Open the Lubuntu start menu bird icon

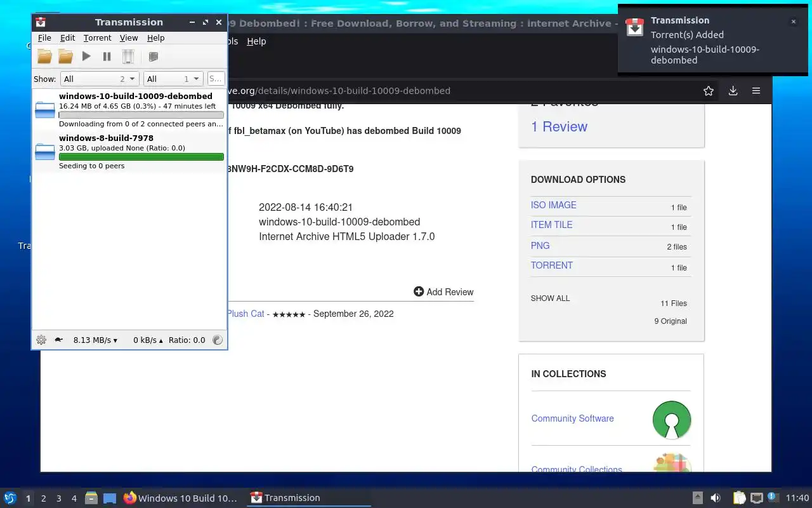point(10,498)
